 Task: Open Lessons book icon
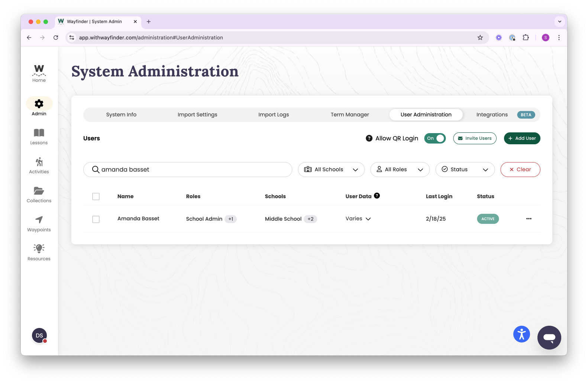pos(39,133)
